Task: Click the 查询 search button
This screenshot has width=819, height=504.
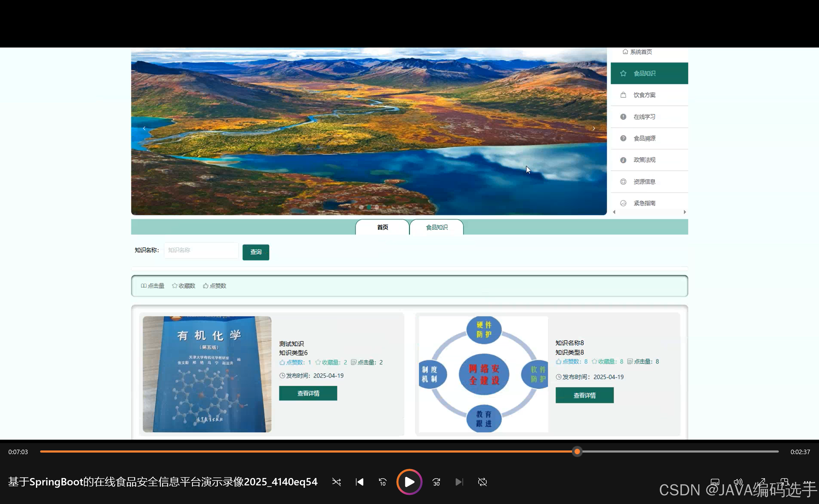Action: pos(255,252)
